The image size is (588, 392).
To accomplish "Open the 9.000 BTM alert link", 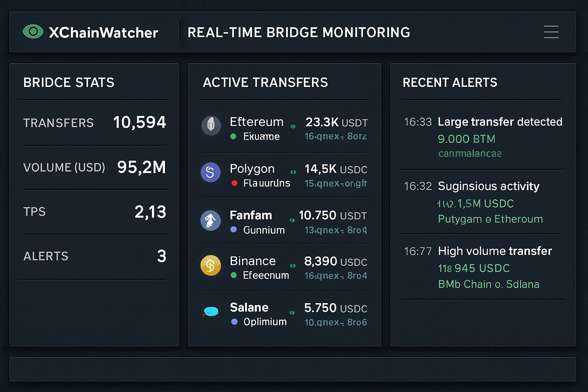I will [x=466, y=139].
